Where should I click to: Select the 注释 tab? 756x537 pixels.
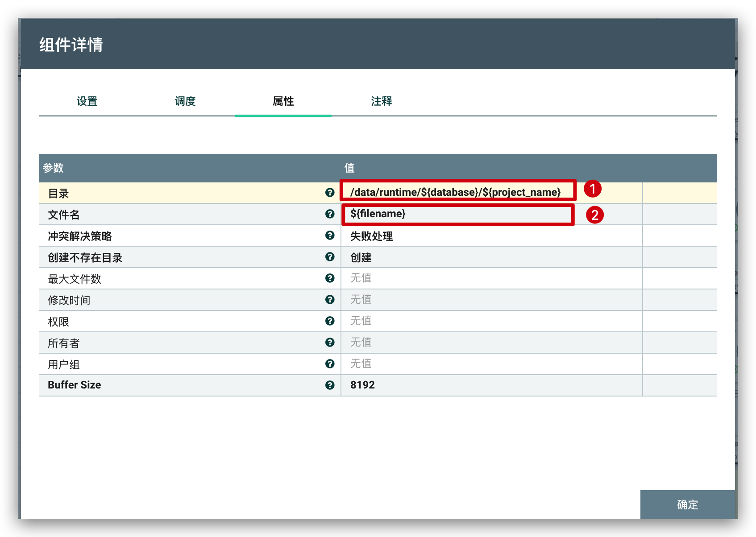(382, 101)
